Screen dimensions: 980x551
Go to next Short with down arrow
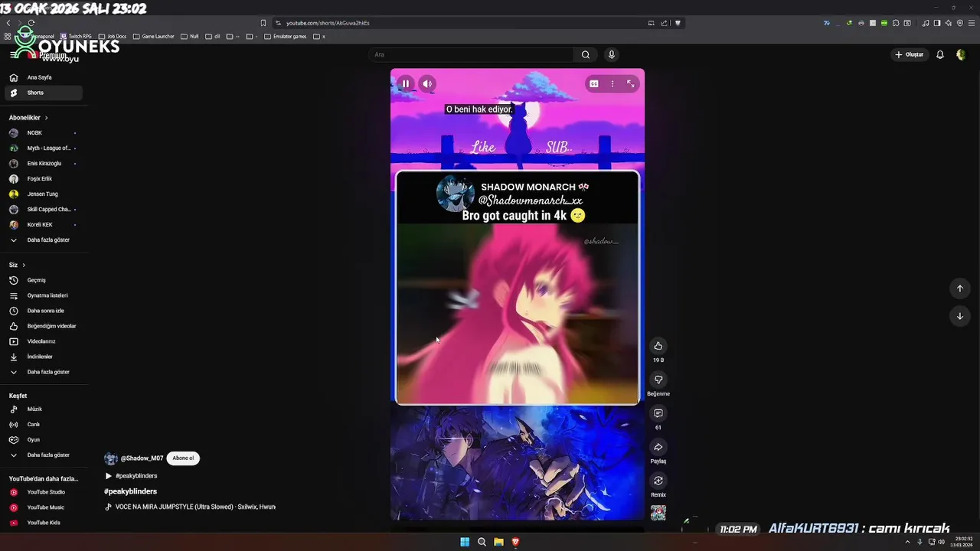pyautogui.click(x=960, y=316)
